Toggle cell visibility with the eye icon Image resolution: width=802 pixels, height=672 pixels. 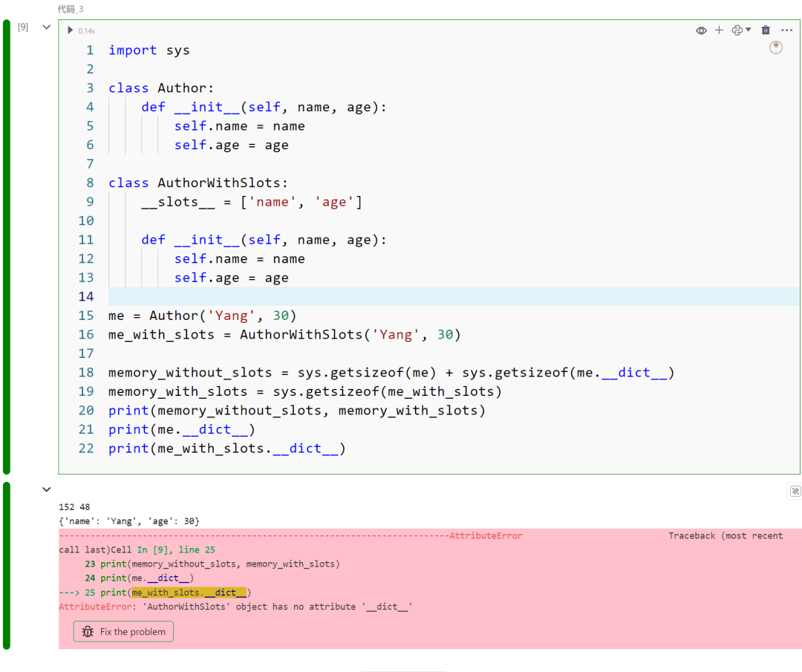click(x=701, y=30)
